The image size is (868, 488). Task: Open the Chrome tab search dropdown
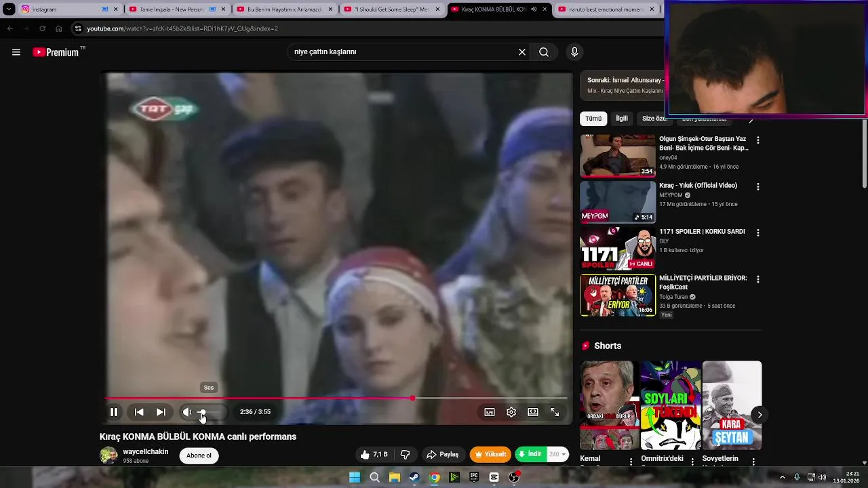(9, 9)
